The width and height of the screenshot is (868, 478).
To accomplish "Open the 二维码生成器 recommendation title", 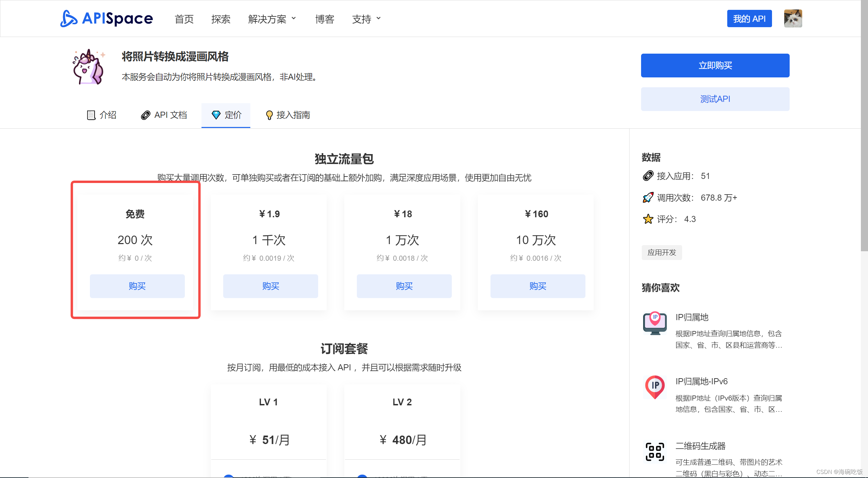I will pyautogui.click(x=700, y=446).
